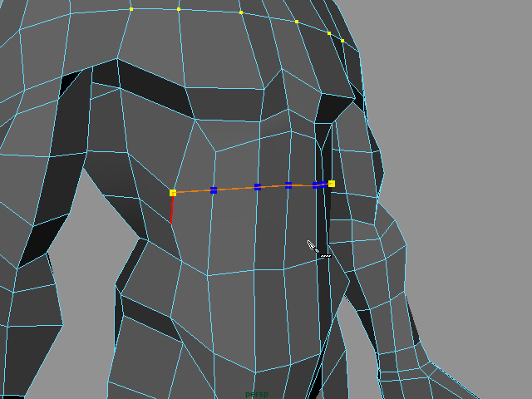Select the yellow vertex at the orange line's right end
Screen dimensions: 532x399
point(332,184)
